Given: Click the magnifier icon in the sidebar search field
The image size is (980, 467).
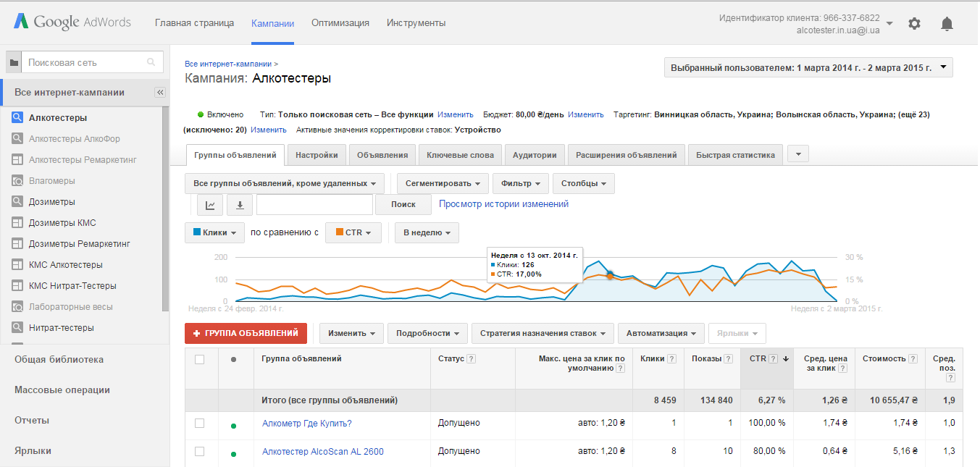Looking at the screenshot, I should [151, 63].
